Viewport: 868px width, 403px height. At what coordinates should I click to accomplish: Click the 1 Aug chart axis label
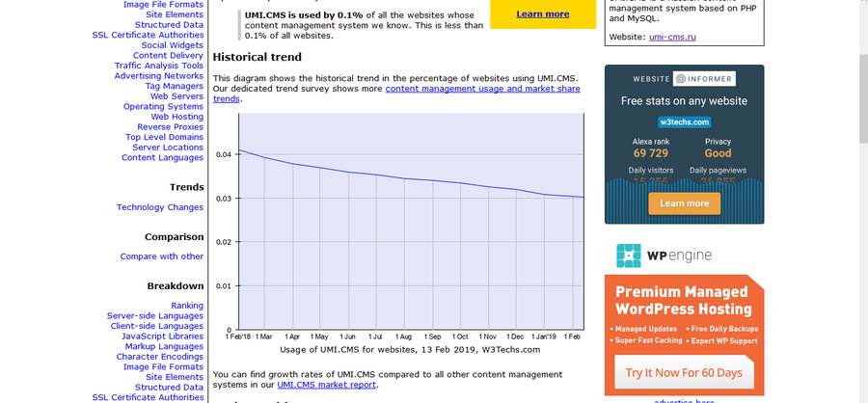(404, 336)
